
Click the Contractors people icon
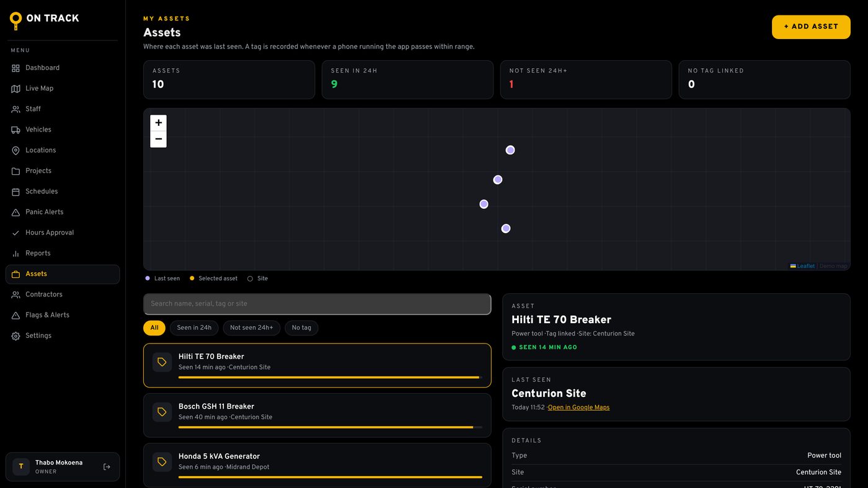click(15, 295)
